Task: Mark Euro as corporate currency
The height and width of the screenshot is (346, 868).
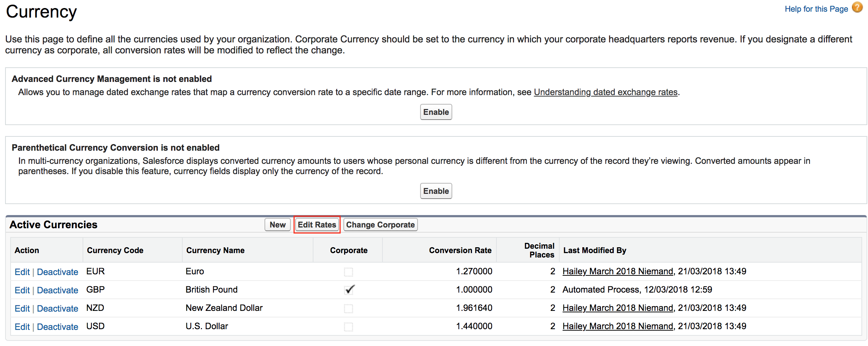Action: click(x=349, y=272)
